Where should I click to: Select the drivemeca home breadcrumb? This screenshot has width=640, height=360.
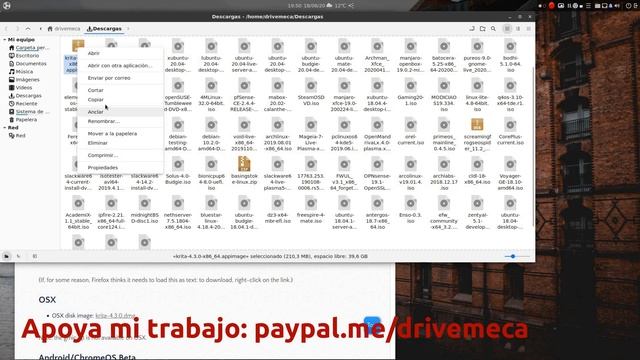(x=64, y=29)
